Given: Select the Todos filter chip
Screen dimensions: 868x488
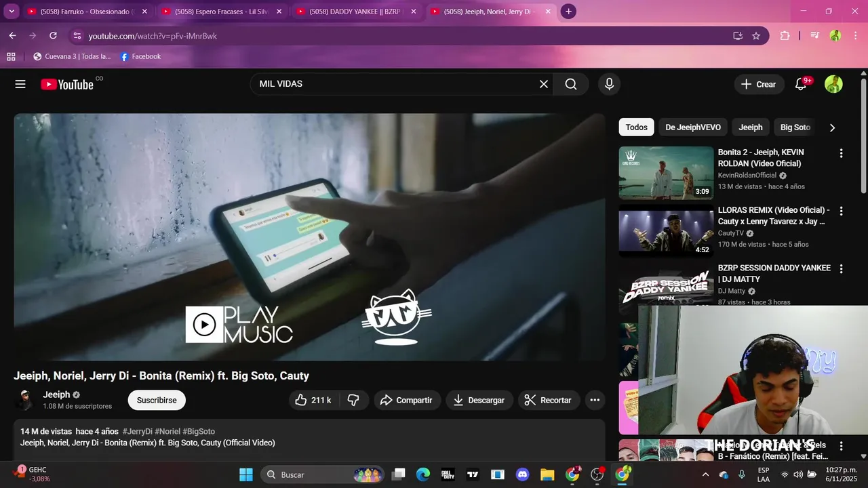Looking at the screenshot, I should tap(636, 127).
